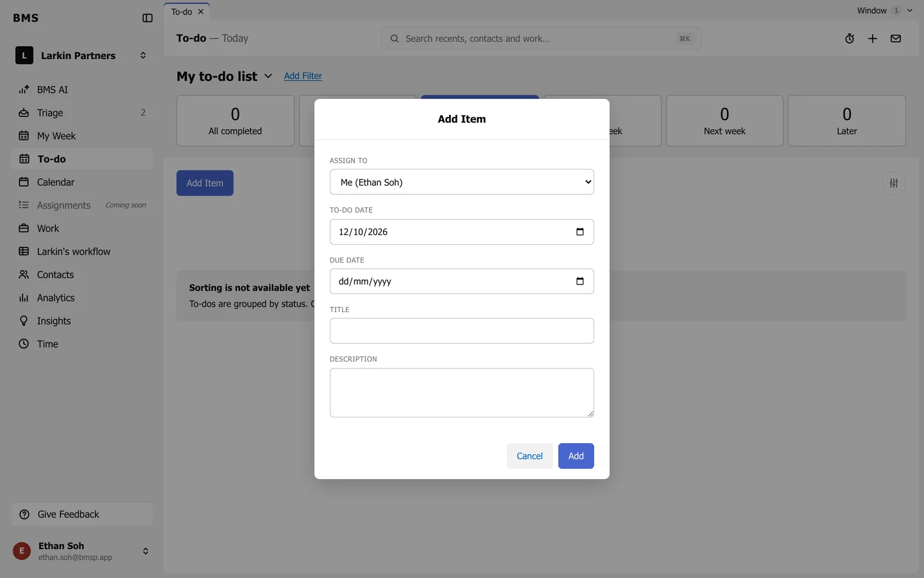Click into the Title input field
924x578 pixels.
(x=461, y=331)
